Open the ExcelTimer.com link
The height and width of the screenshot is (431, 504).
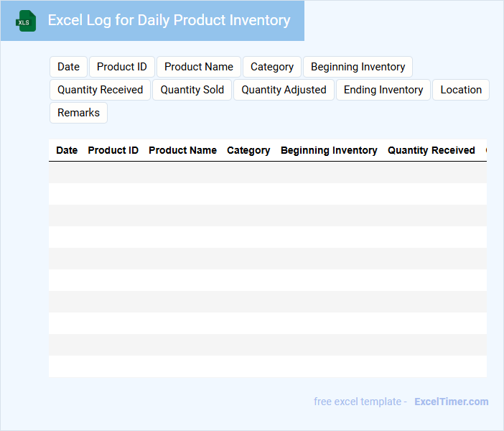pyautogui.click(x=451, y=402)
